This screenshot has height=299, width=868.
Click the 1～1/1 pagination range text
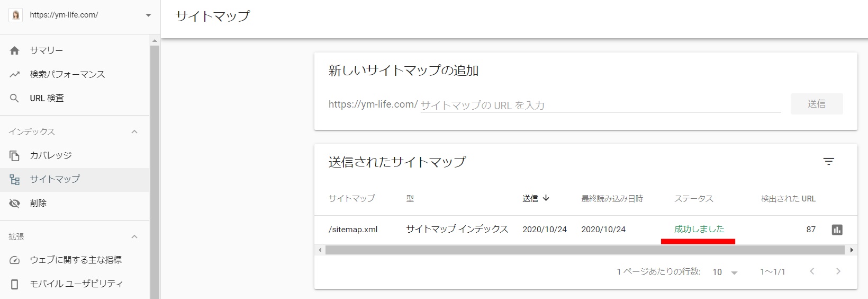point(773,272)
